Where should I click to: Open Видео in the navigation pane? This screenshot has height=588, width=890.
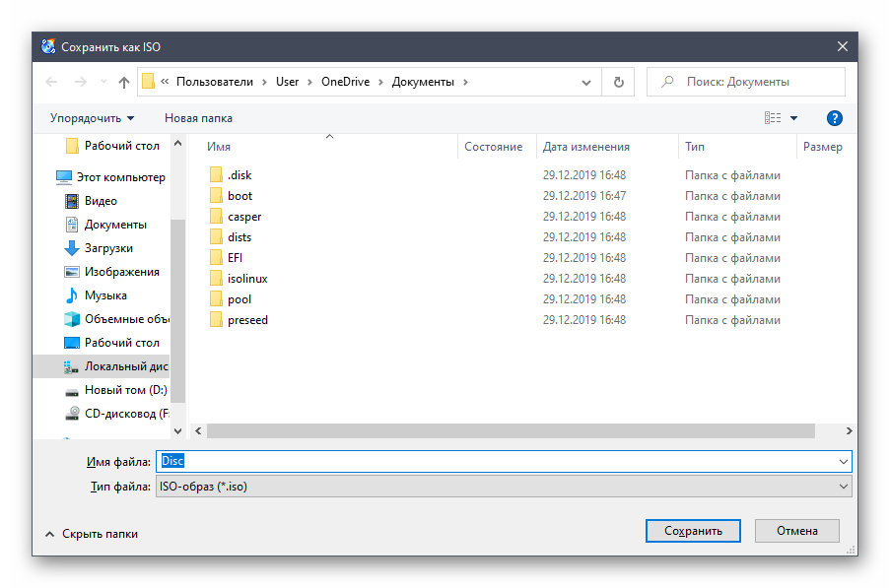click(101, 201)
